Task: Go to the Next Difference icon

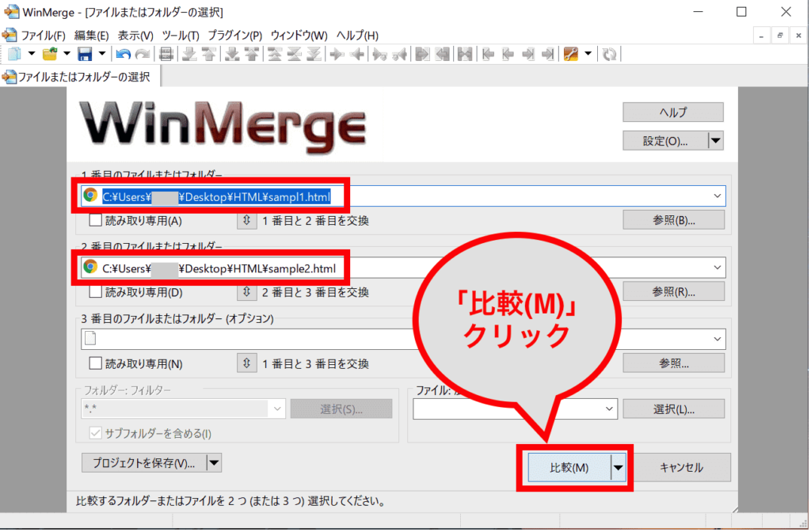Action: [189, 54]
